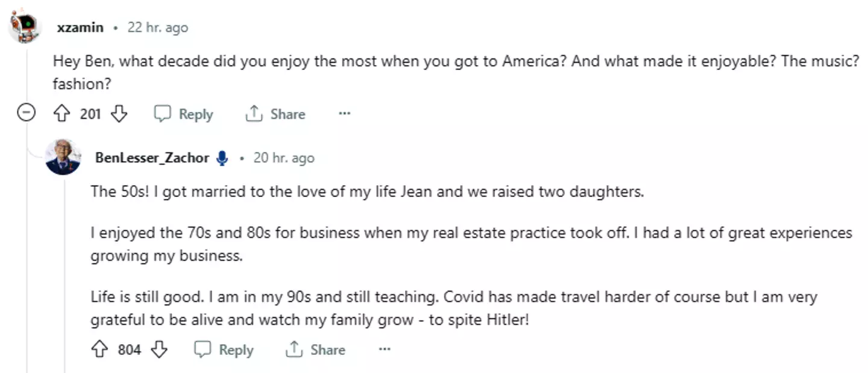Click the 201 vote count
The height and width of the screenshot is (373, 868).
90,114
